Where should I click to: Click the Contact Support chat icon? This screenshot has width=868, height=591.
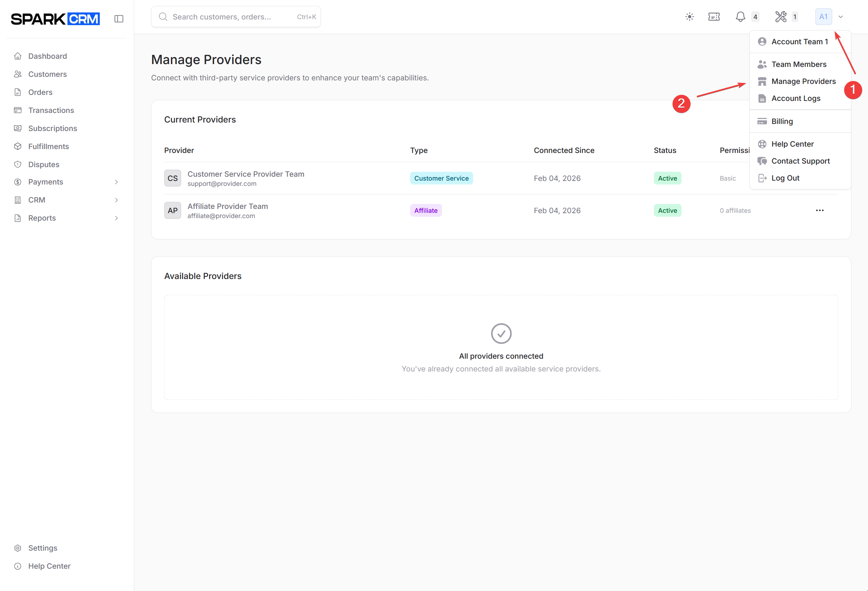(762, 161)
